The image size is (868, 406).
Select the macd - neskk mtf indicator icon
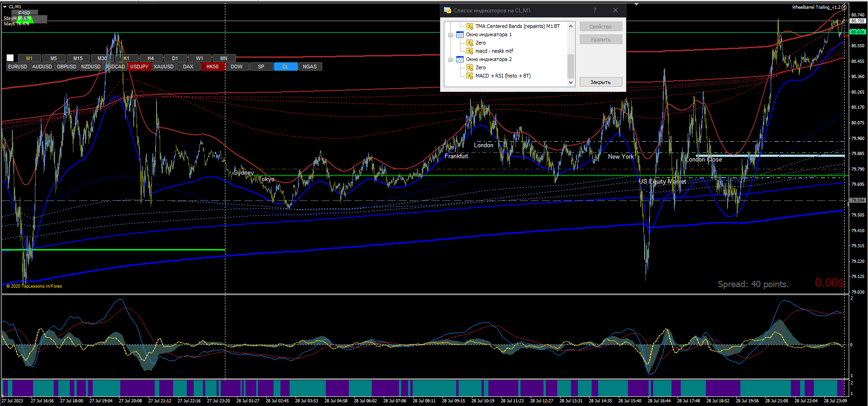[470, 51]
